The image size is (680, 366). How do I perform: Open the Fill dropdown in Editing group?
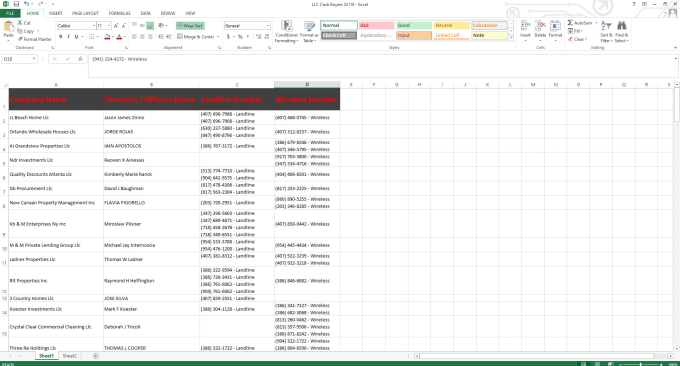tap(575, 31)
